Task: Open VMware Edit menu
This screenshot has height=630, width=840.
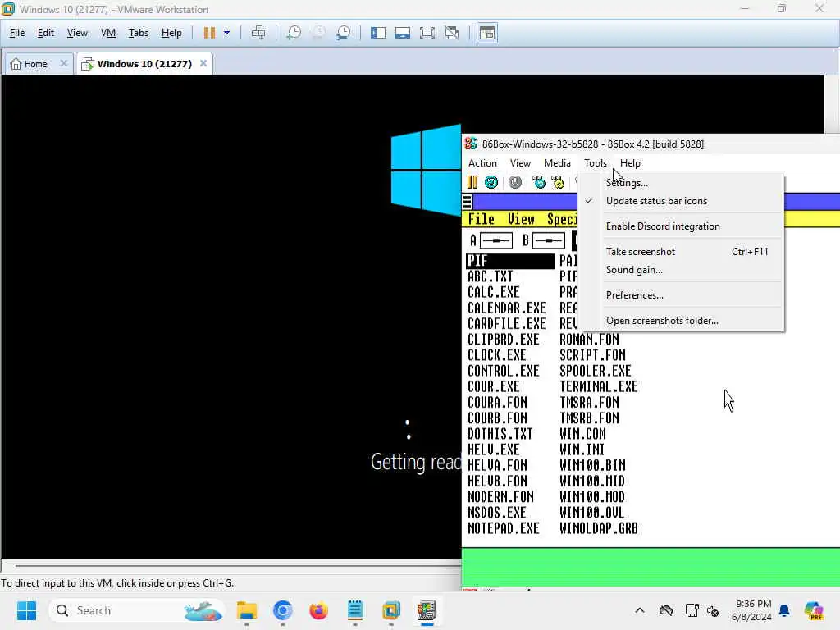Action: click(x=46, y=33)
